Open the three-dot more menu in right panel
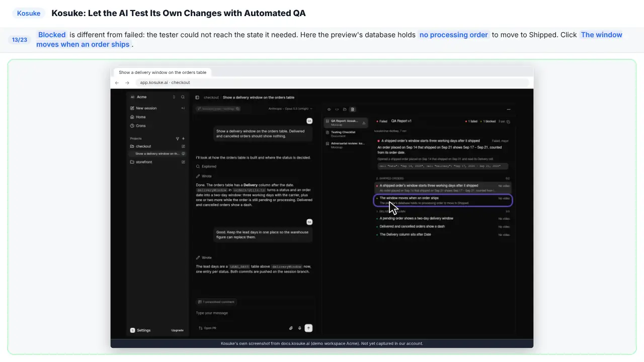This screenshot has width=644, height=362. tap(509, 109)
